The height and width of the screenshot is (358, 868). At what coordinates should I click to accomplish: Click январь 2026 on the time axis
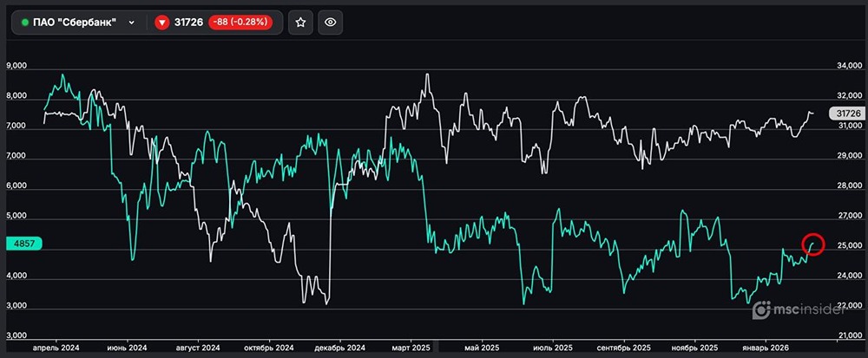766,347
